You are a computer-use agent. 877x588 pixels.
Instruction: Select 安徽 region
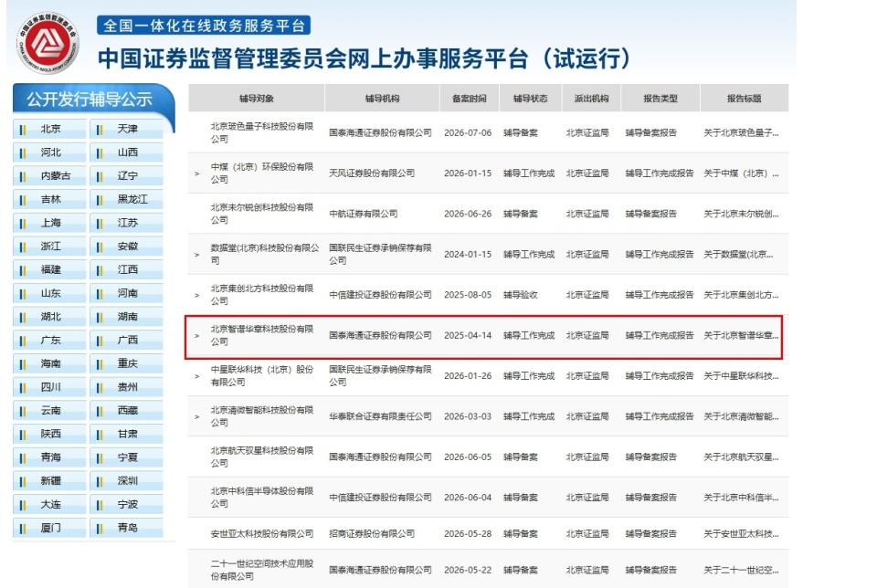pos(126,247)
